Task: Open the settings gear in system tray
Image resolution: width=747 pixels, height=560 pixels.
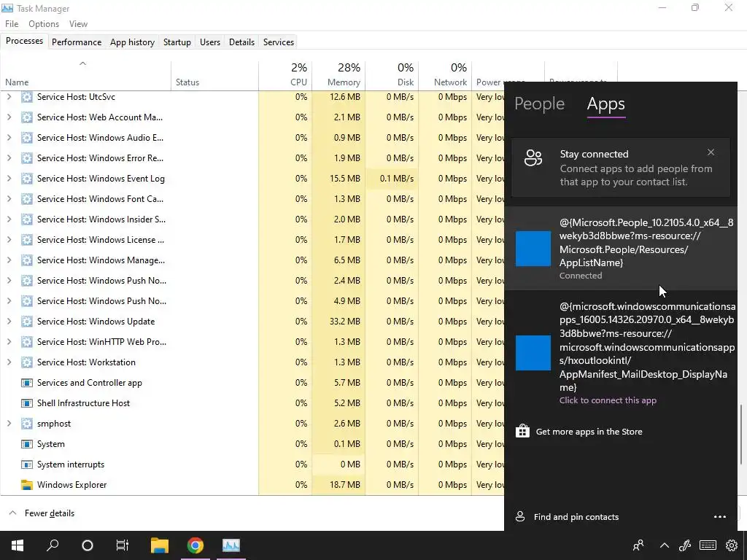Action: 732,545
